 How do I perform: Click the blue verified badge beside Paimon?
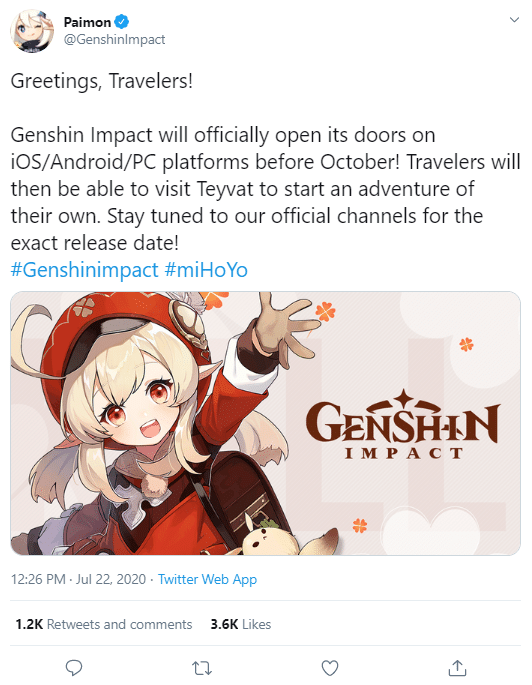click(121, 21)
